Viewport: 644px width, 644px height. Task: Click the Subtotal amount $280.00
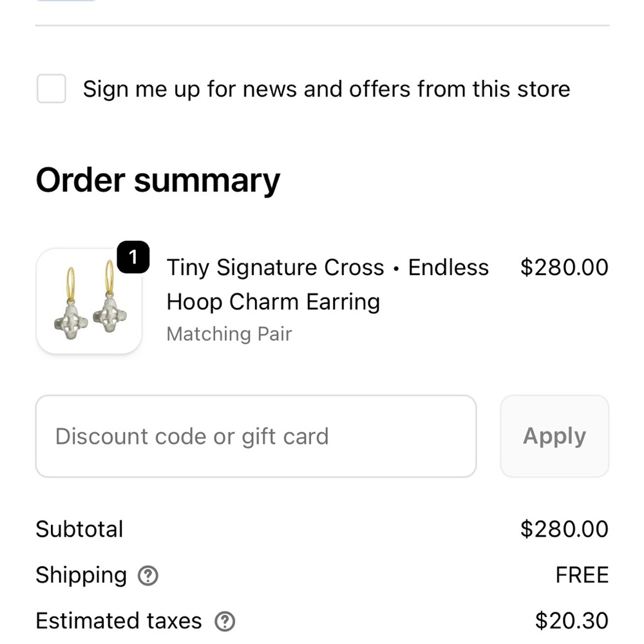tap(563, 529)
